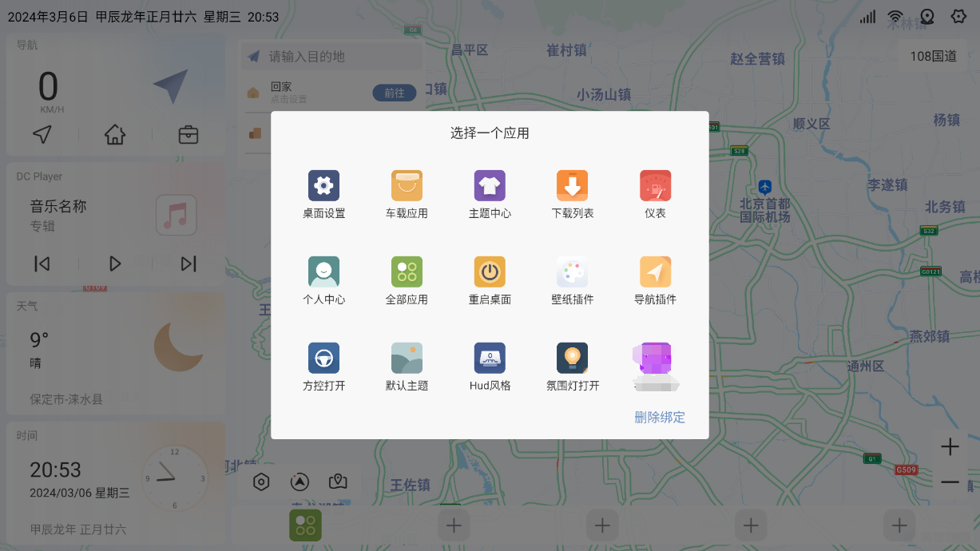
Task: Select the 仪表 dashboard gauge app
Action: tap(655, 186)
